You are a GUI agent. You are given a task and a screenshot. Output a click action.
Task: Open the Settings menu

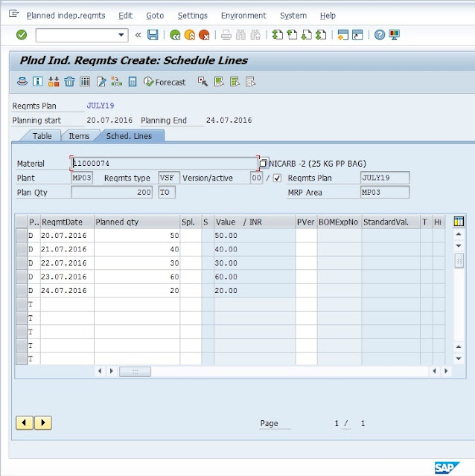tap(193, 16)
